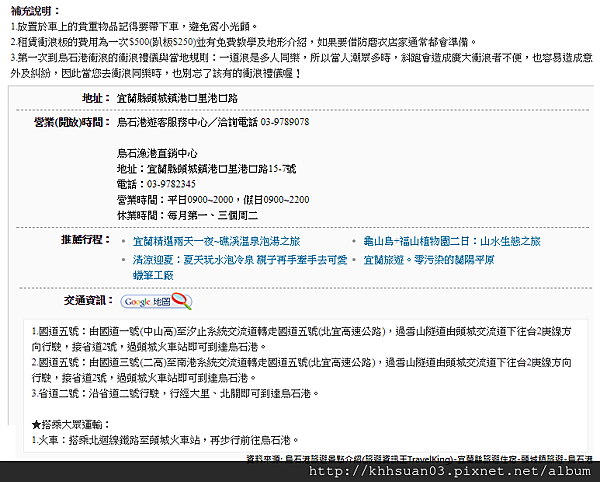Open 龜山島+福山植物園二日：山水生態之旅 link
600x482 pixels.
452,241
